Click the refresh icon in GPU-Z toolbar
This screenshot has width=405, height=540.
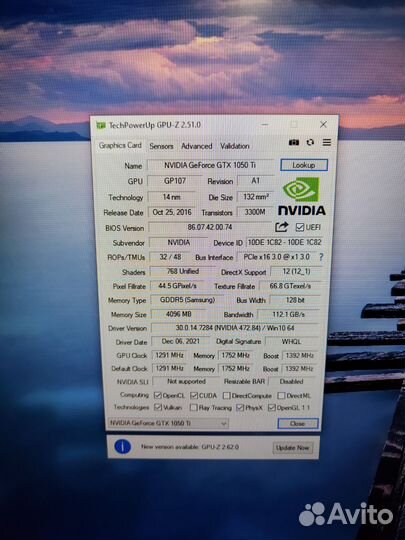pos(310,142)
